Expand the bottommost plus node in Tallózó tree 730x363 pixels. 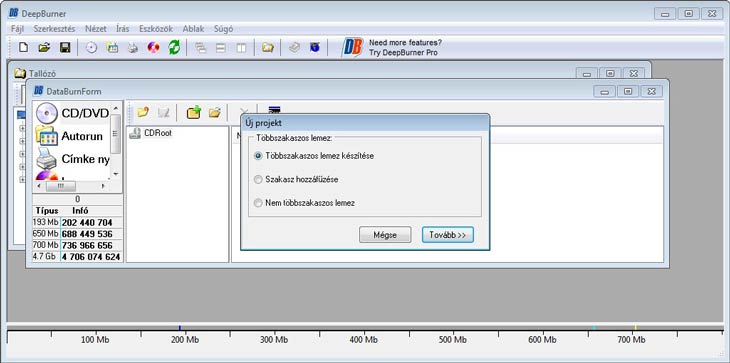click(22, 179)
